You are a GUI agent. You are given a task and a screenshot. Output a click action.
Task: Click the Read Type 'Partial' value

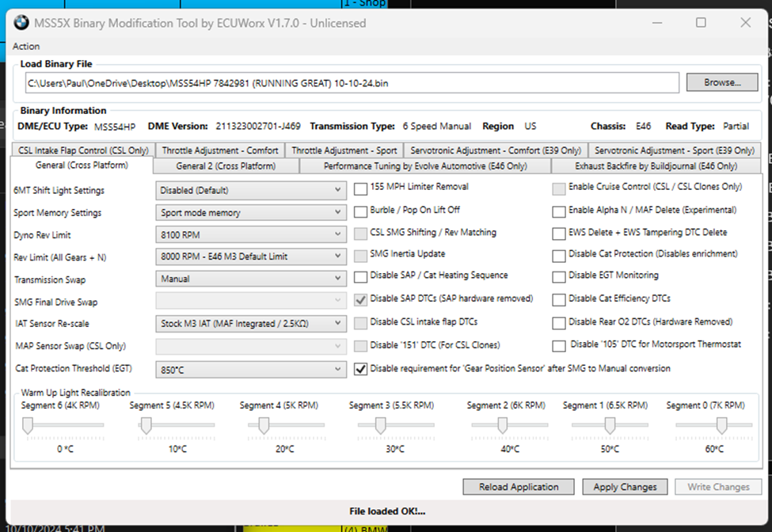pos(736,126)
